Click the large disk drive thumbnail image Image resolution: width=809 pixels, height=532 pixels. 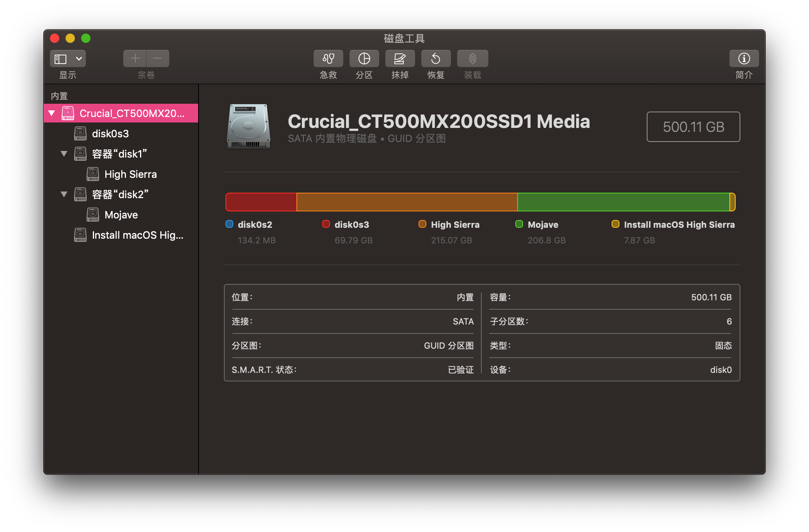pos(248,126)
